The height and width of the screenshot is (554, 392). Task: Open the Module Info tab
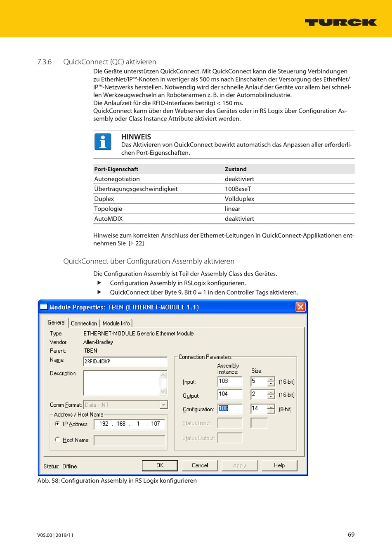pos(116,323)
